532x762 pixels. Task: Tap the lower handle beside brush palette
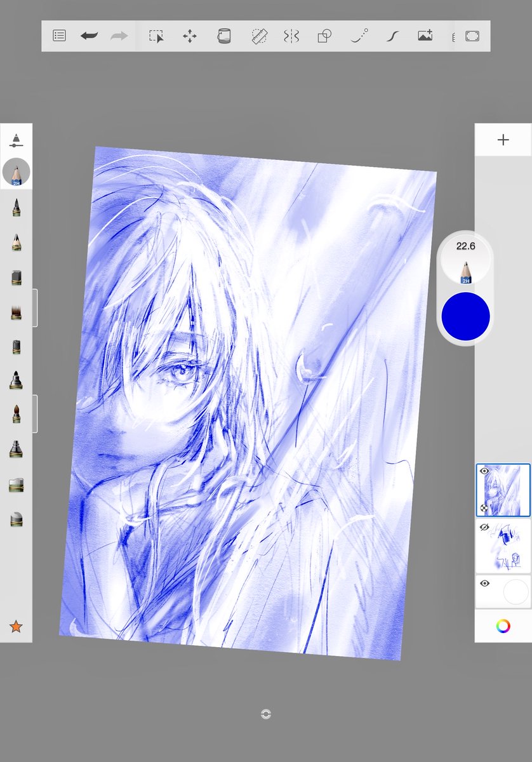point(35,414)
